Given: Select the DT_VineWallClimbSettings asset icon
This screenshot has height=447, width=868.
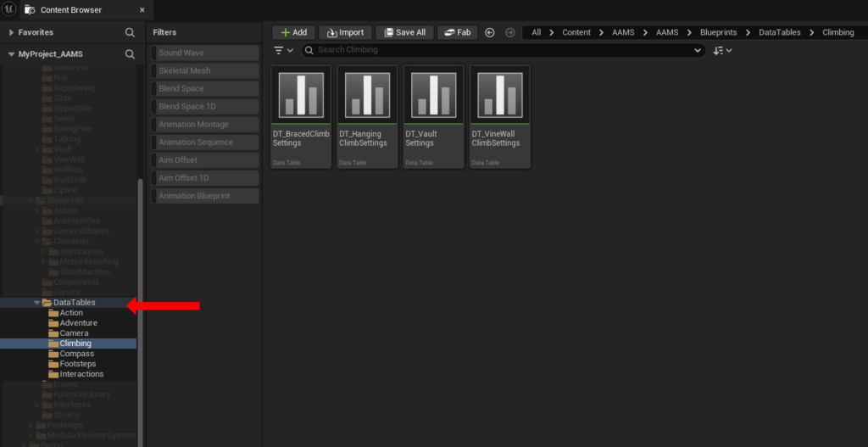Looking at the screenshot, I should pyautogui.click(x=499, y=93).
